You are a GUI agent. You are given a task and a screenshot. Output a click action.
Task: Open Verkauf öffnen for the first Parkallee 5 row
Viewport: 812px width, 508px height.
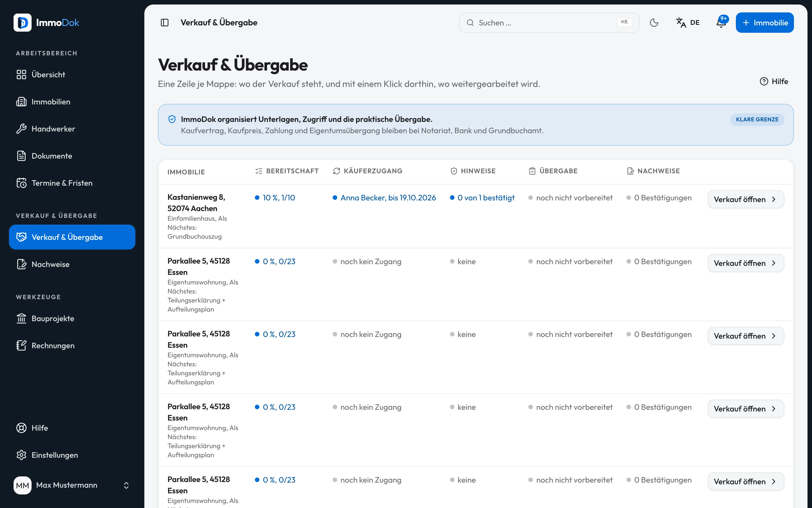coord(745,263)
